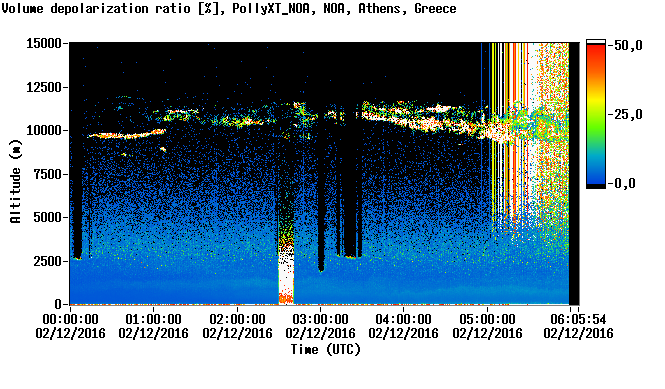665x389 pixels.
Task: Click the Altitude (m) axis title
Action: click(15, 181)
